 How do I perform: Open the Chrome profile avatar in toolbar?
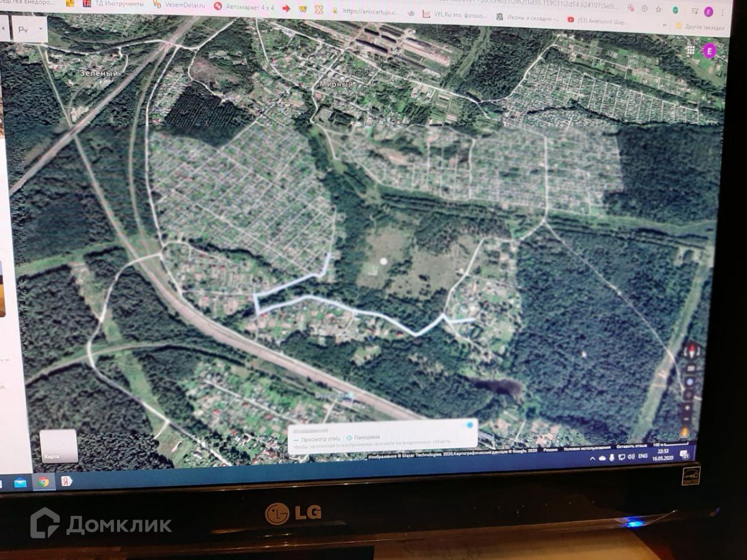coord(708,12)
